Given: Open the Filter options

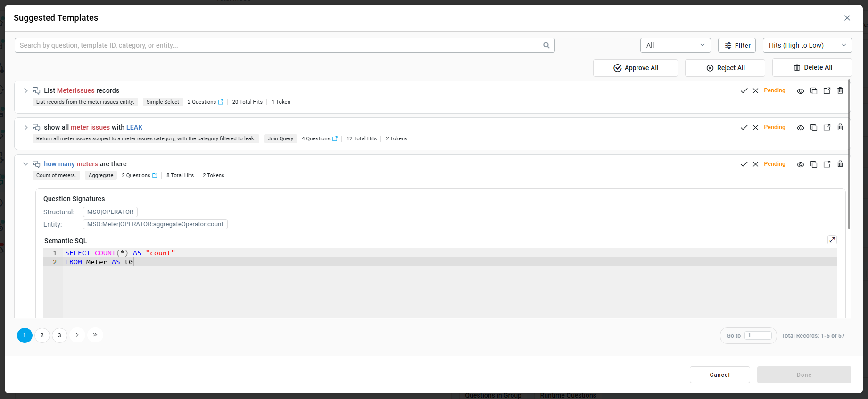Looking at the screenshot, I should [x=737, y=45].
